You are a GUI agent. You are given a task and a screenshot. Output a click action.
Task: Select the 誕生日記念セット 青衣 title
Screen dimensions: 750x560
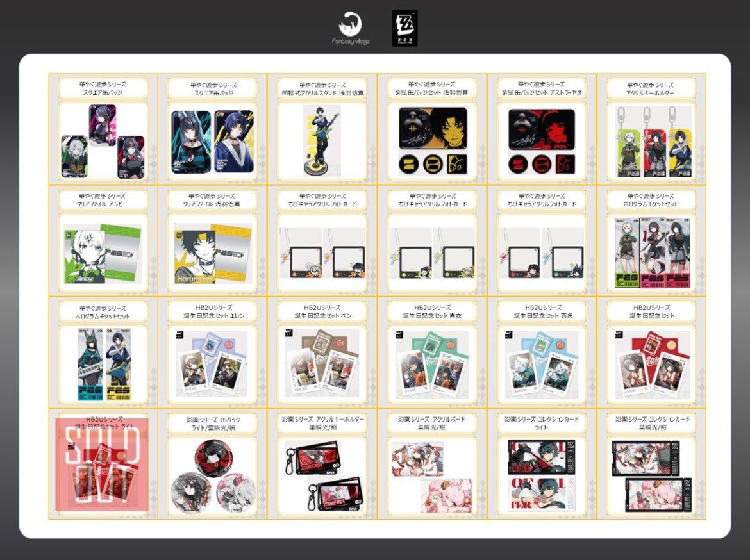431,312
